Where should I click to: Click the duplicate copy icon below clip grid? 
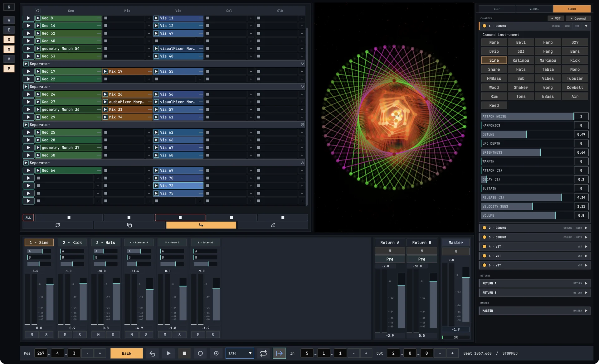pyautogui.click(x=129, y=225)
